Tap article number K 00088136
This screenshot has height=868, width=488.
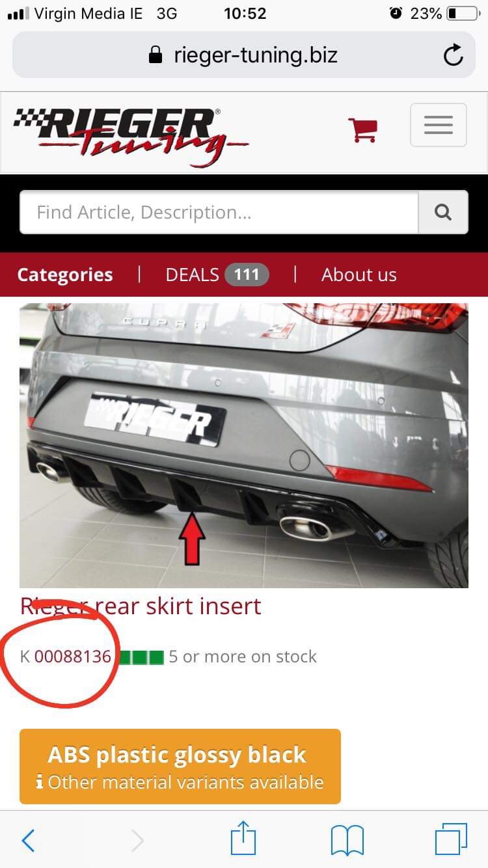pos(66,656)
